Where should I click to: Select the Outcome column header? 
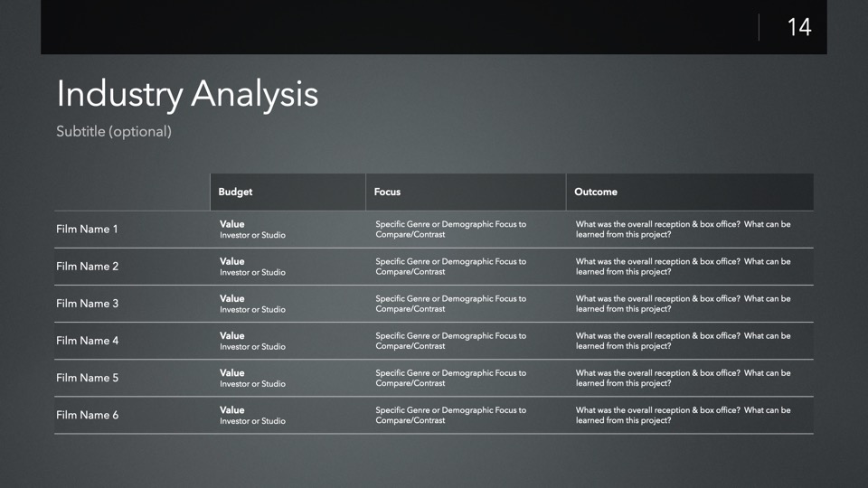point(596,192)
